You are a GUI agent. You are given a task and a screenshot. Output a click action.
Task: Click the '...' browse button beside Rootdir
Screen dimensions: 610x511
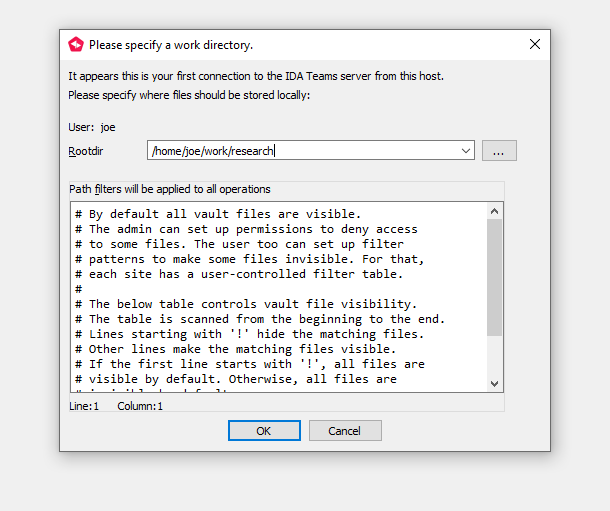coord(499,151)
